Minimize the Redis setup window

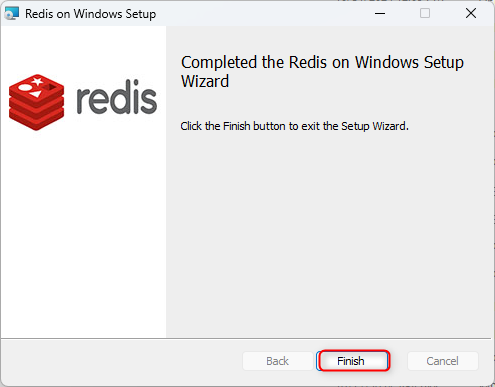(x=380, y=13)
